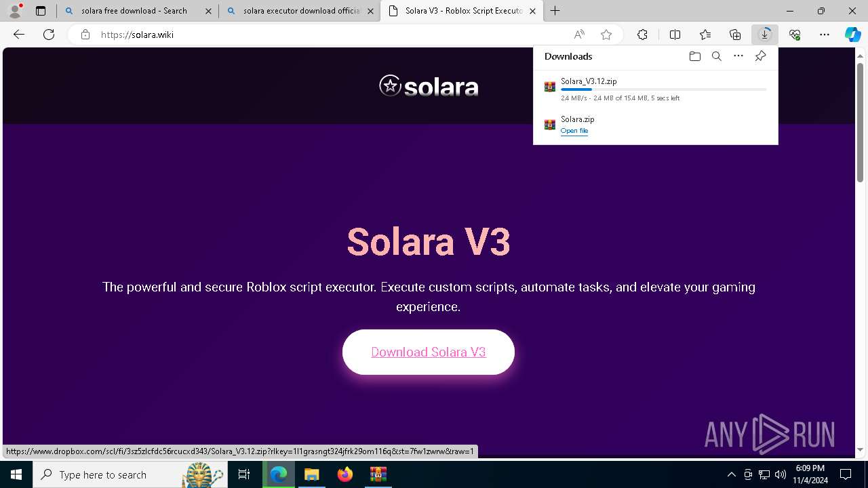Open Edge Settings and more menu

(x=825, y=35)
